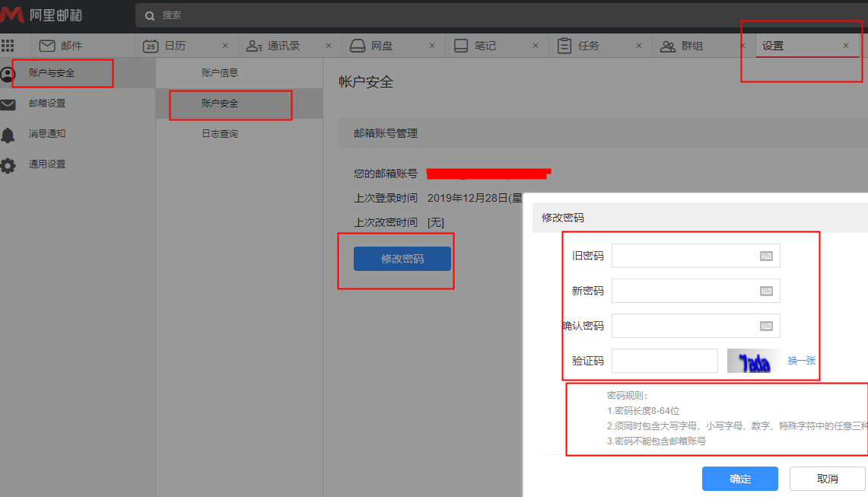Viewport: 868px width, 497px height.
Task: Switch to the 邮件 tab
Action: pyautogui.click(x=71, y=46)
